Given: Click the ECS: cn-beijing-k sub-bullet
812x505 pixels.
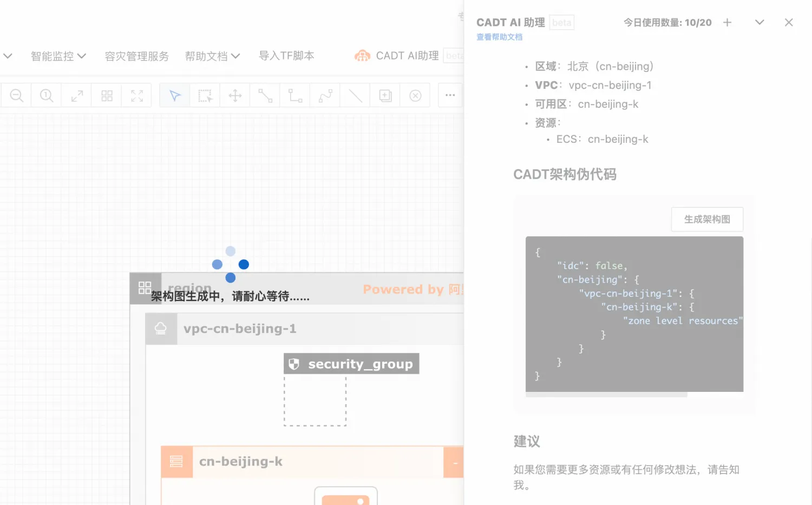Looking at the screenshot, I should (x=602, y=139).
